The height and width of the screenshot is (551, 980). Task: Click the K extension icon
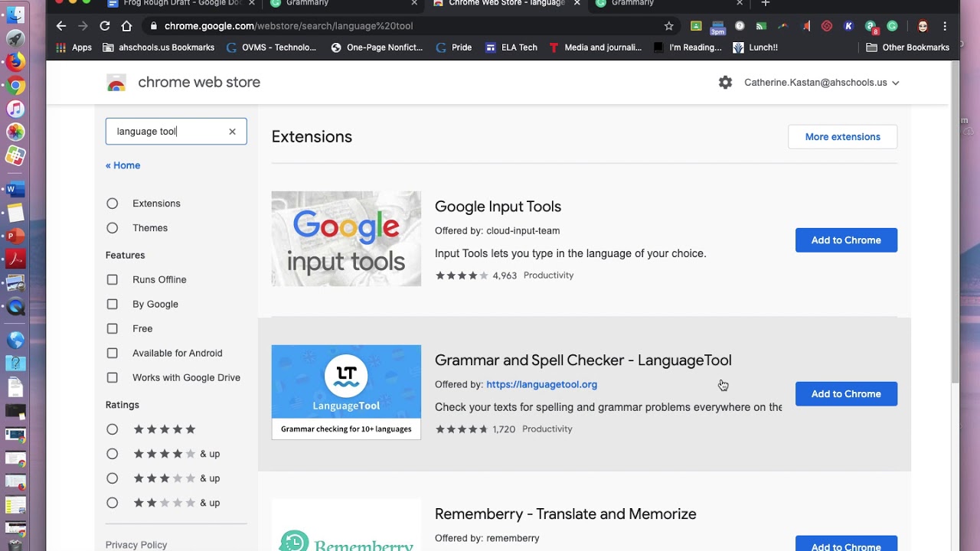(x=848, y=26)
